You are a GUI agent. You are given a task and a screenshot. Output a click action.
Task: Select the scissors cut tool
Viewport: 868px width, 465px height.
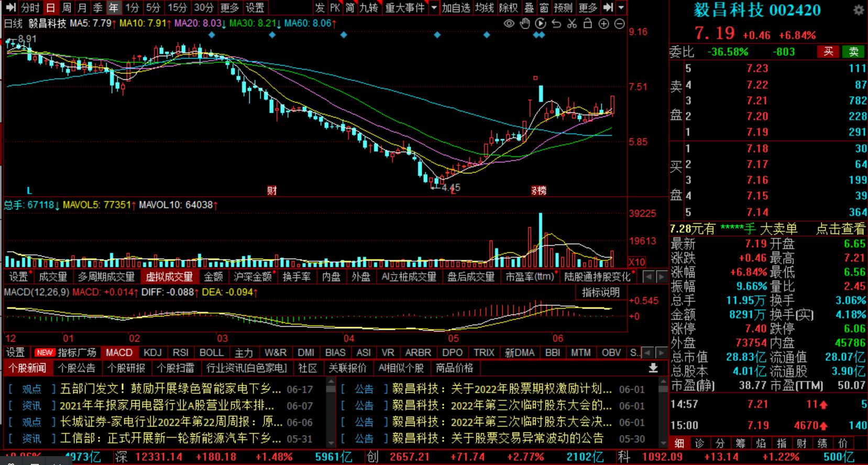[572, 24]
